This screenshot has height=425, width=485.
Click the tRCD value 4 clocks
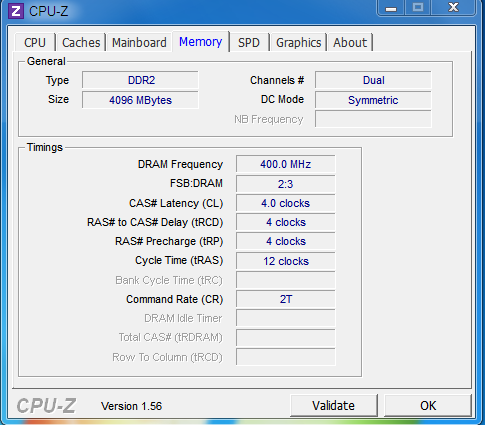pos(286,222)
